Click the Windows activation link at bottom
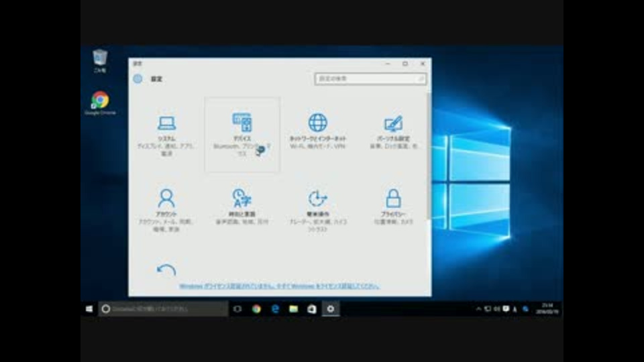The image size is (644, 362). (279, 286)
